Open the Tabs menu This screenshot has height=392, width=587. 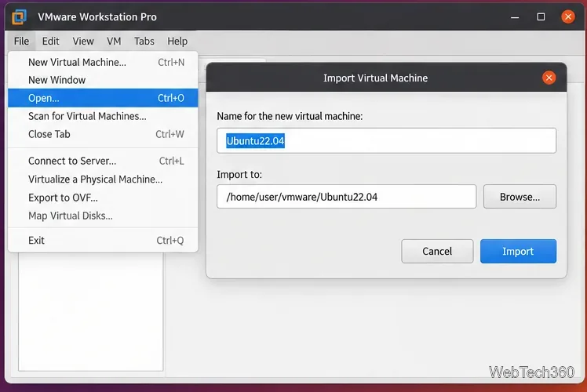point(144,41)
